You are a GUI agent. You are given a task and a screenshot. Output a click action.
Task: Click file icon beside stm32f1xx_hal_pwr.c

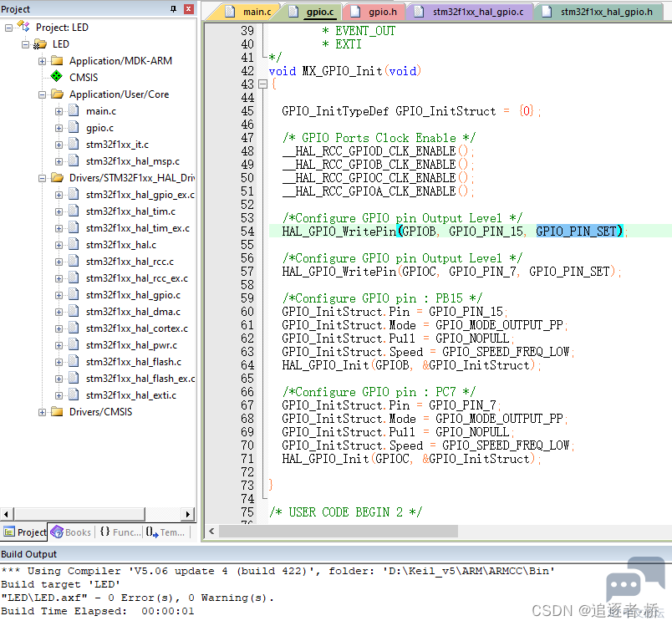pos(74,344)
